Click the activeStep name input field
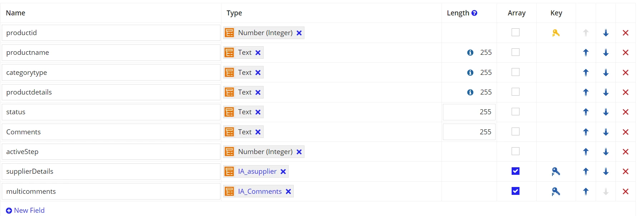The width and height of the screenshot is (644, 216). [x=111, y=152]
